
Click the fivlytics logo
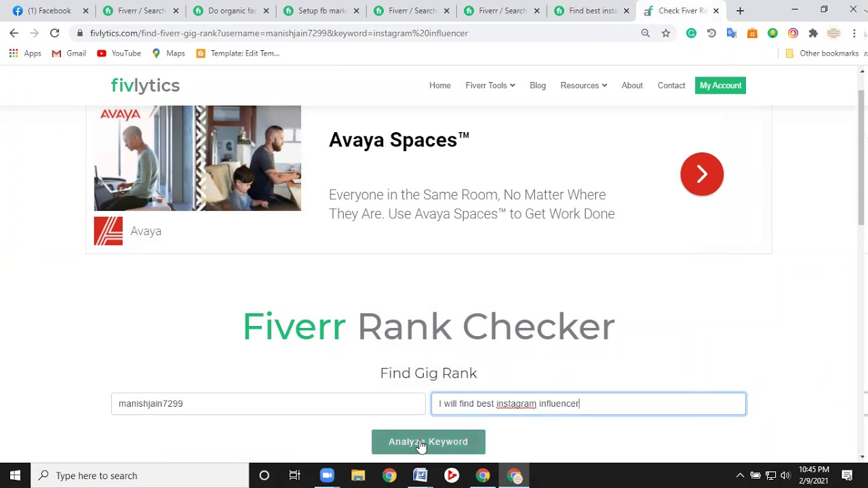pos(145,85)
